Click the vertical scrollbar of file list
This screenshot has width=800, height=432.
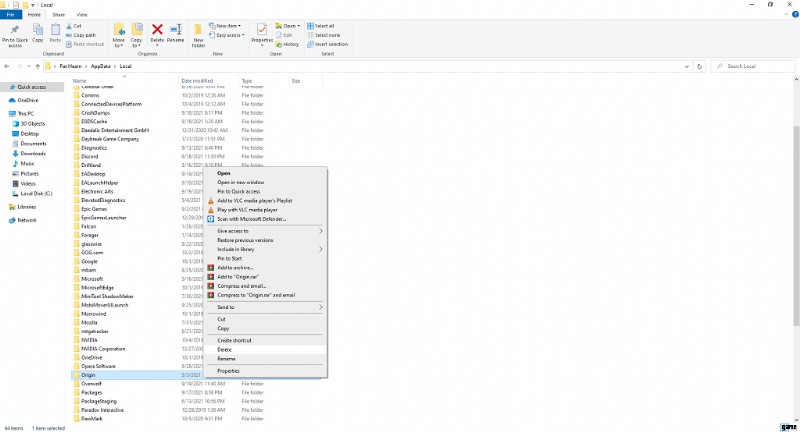click(x=796, y=224)
